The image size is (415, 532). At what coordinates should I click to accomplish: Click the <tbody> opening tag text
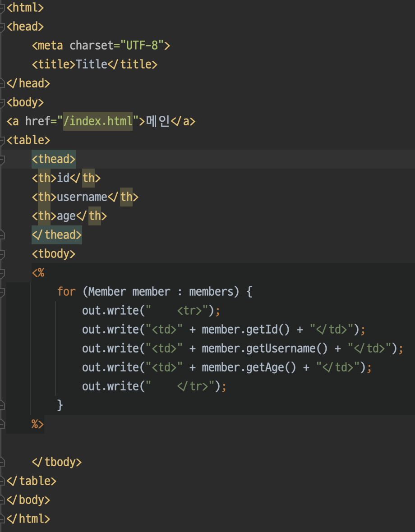click(x=54, y=254)
